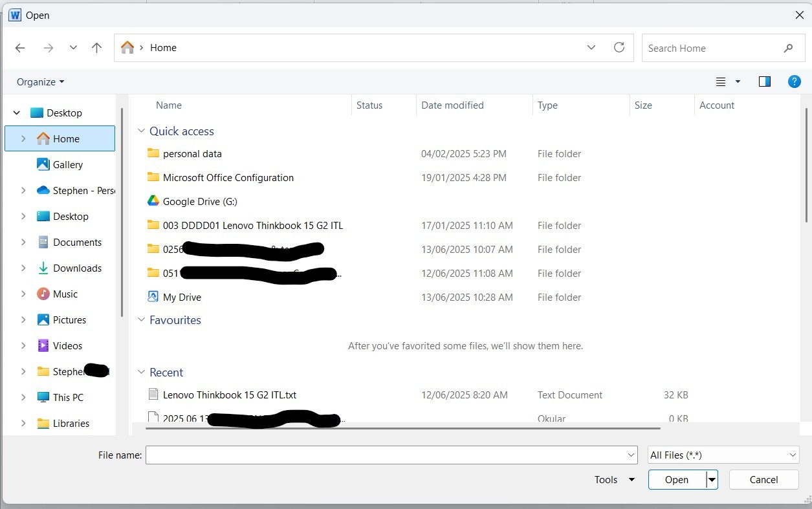Click inside the File name field
812x509 pixels.
[388, 455]
